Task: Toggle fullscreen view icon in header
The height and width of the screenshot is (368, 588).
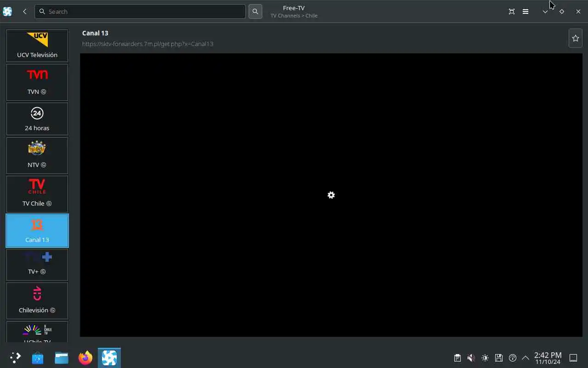Action: (x=512, y=11)
